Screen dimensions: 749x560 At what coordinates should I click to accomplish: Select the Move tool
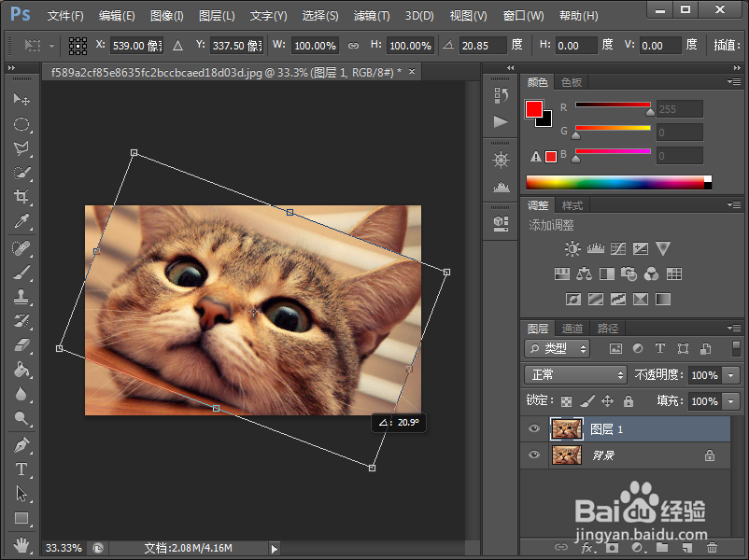pyautogui.click(x=21, y=100)
